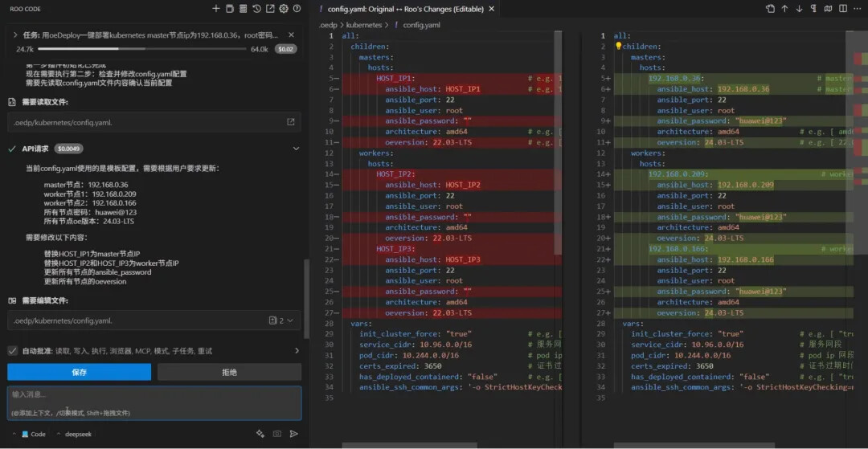Send the message with arrow icon
This screenshot has height=449, width=868.
tap(293, 434)
